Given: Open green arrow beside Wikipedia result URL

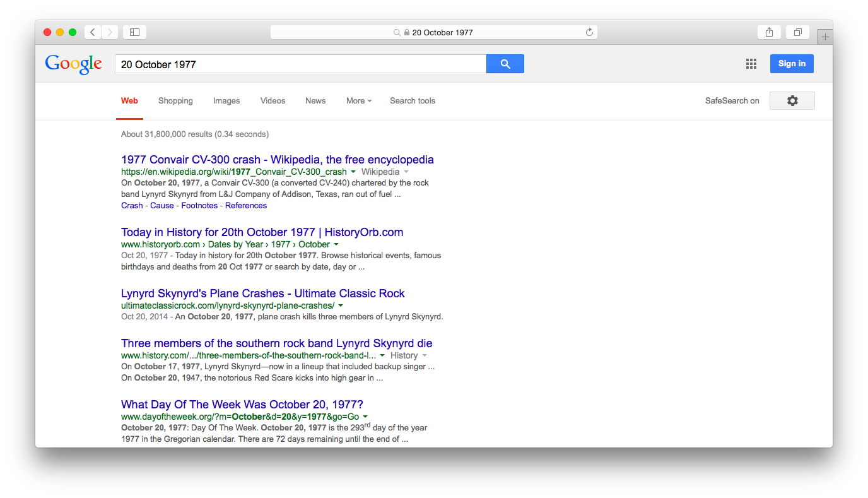Looking at the screenshot, I should click(353, 172).
